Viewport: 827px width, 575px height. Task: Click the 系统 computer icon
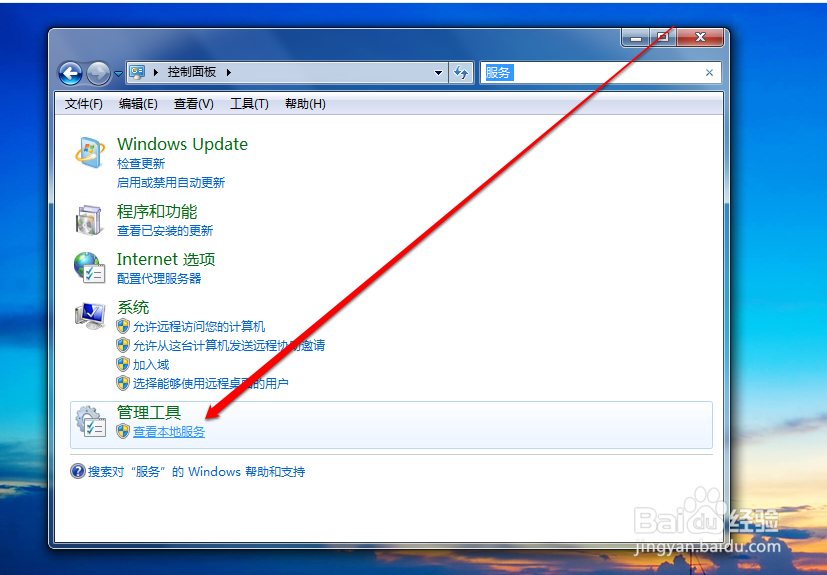click(90, 316)
